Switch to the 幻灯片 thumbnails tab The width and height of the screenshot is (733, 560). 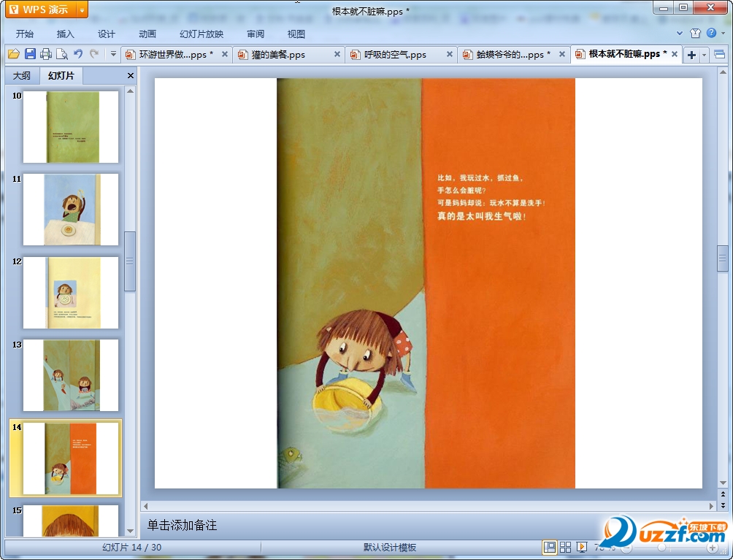click(x=61, y=76)
